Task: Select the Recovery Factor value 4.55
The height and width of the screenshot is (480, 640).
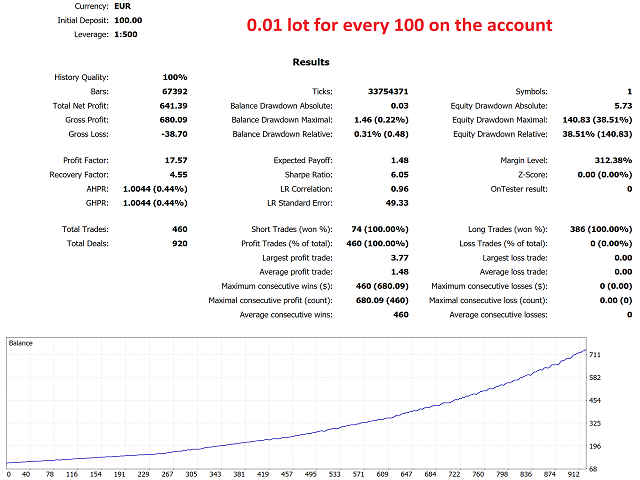Action: pos(178,175)
